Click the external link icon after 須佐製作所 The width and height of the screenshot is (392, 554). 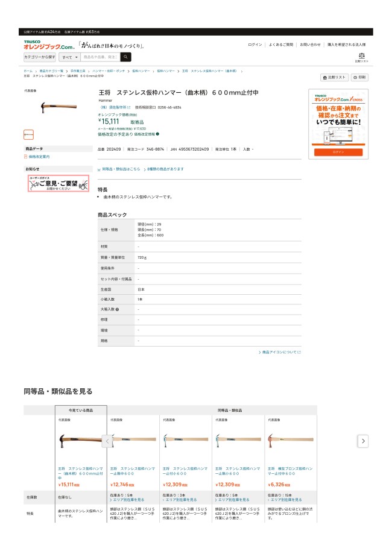[x=129, y=107]
